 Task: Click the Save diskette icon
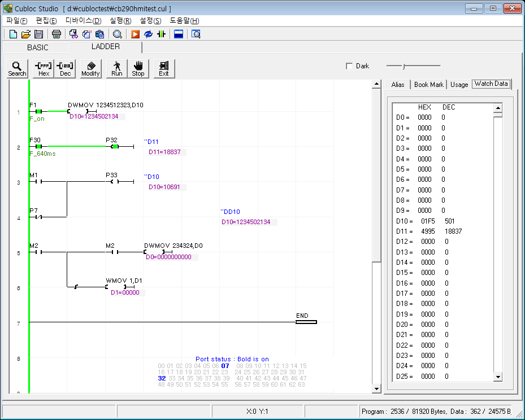pos(39,34)
